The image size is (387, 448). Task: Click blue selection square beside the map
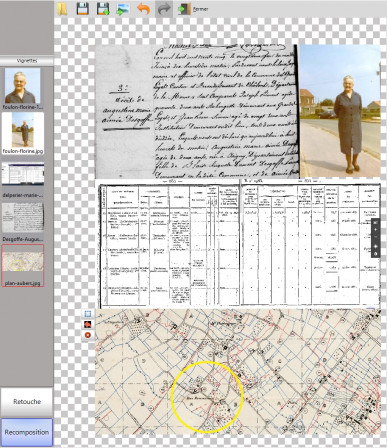(88, 314)
